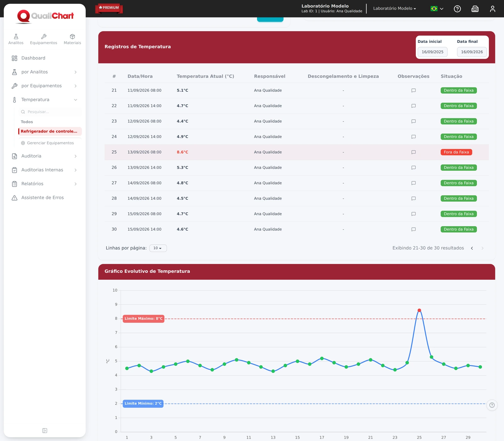Expand the Auditoria menu

pyautogui.click(x=44, y=156)
